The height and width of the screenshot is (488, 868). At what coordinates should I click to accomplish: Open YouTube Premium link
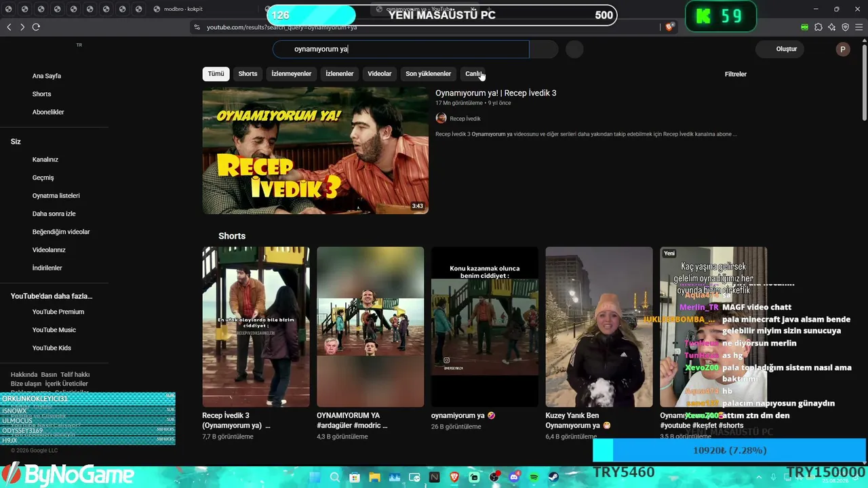[58, 312]
